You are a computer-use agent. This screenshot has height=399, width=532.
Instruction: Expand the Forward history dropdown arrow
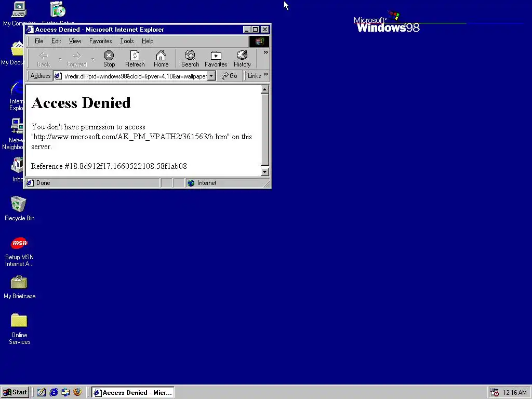coord(93,59)
